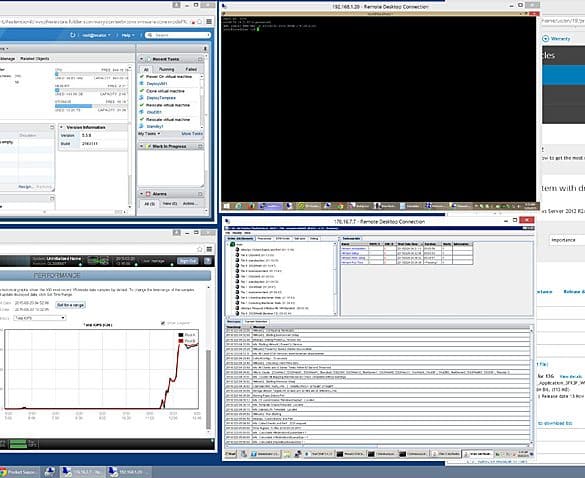
Task: Select the All (0) tab in Alarms
Action: 149,204
